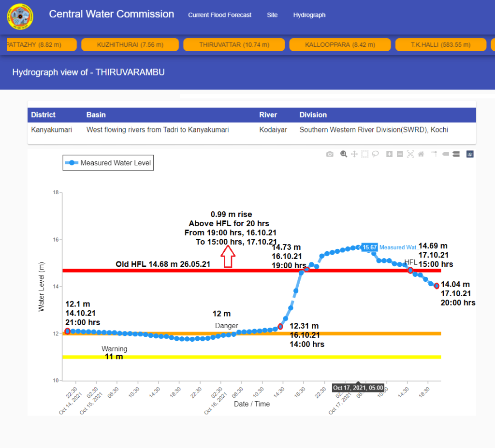
Task: Toggle spike lines in chart toolbar
Action: (434, 154)
